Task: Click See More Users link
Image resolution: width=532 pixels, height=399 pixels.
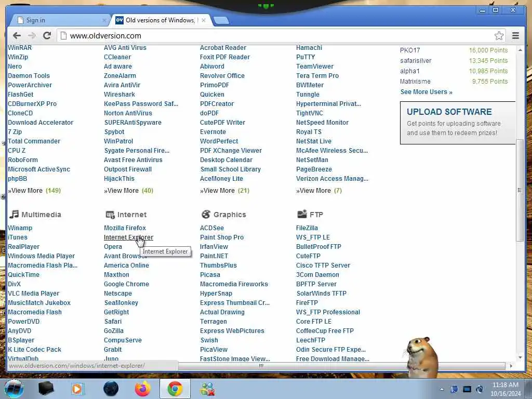Action: (426, 92)
